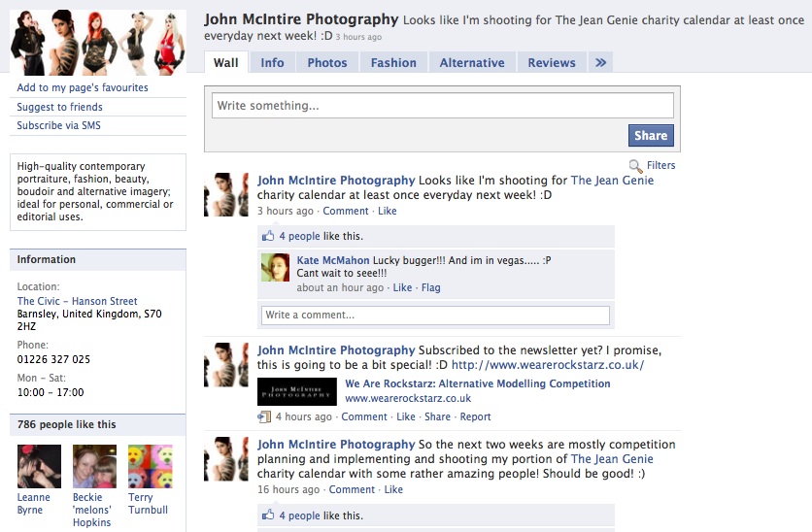Open Terry Turnbull's profile photo
The height and width of the screenshot is (532, 812).
(151, 466)
